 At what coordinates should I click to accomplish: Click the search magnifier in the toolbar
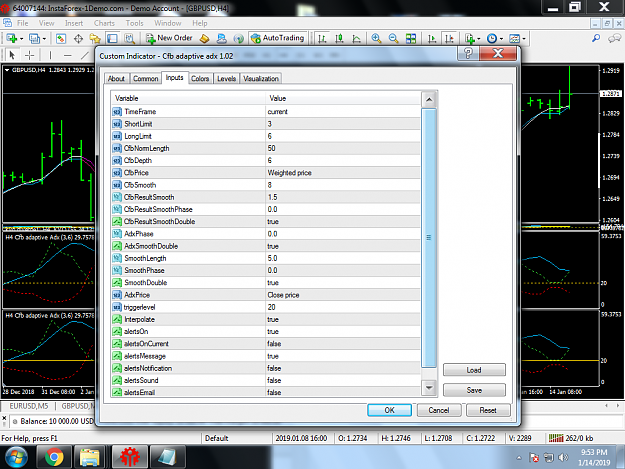(596, 38)
